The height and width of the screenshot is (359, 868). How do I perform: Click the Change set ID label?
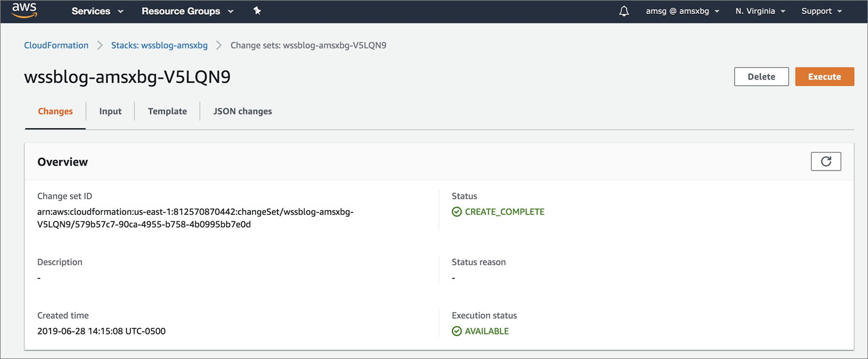coord(65,196)
